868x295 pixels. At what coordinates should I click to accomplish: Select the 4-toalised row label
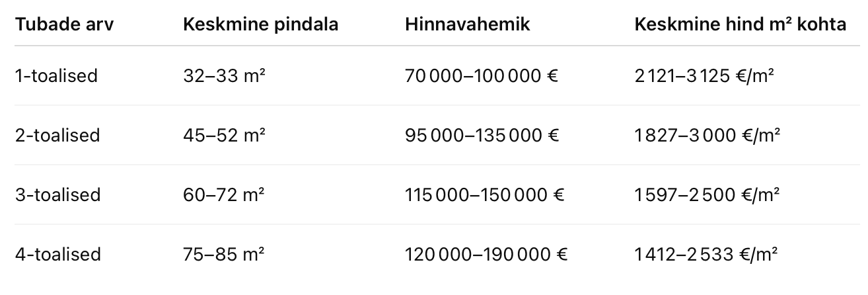point(57,255)
